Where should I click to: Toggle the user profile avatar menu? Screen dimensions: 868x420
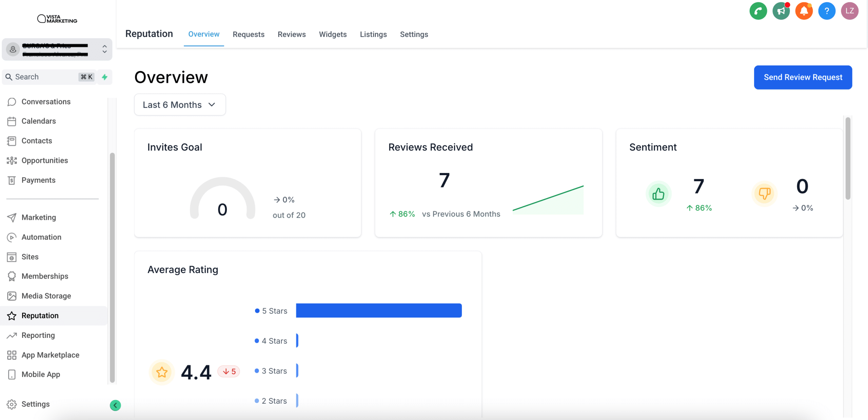850,11
